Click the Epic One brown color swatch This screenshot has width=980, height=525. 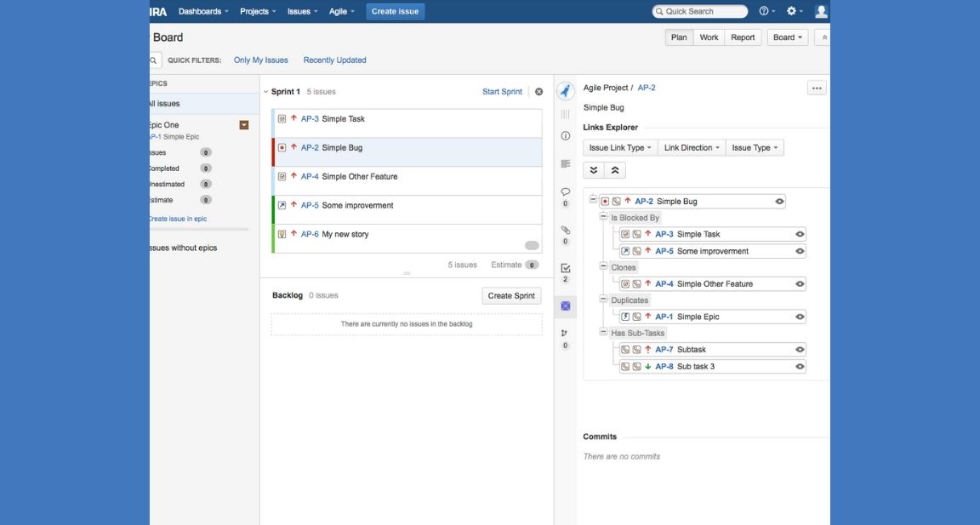[x=244, y=125]
